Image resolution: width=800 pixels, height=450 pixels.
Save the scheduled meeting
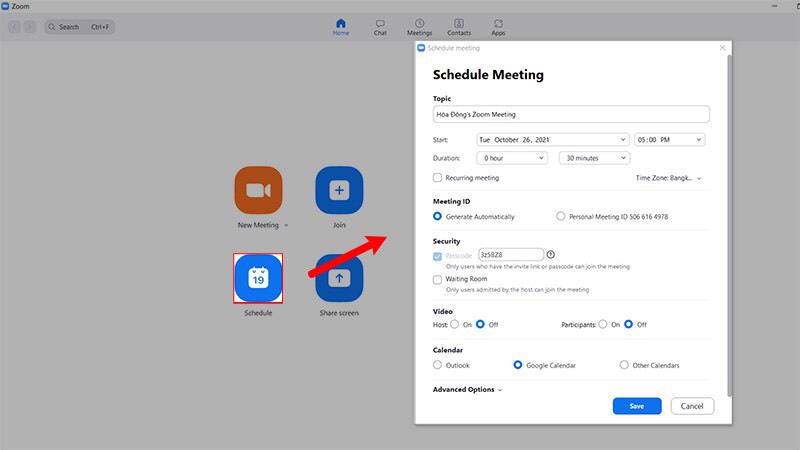637,406
